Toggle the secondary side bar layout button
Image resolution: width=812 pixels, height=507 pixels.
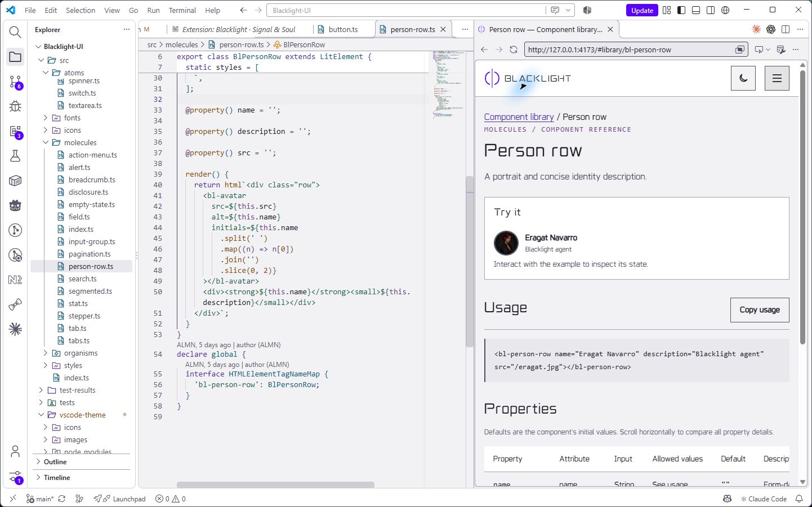pos(711,10)
